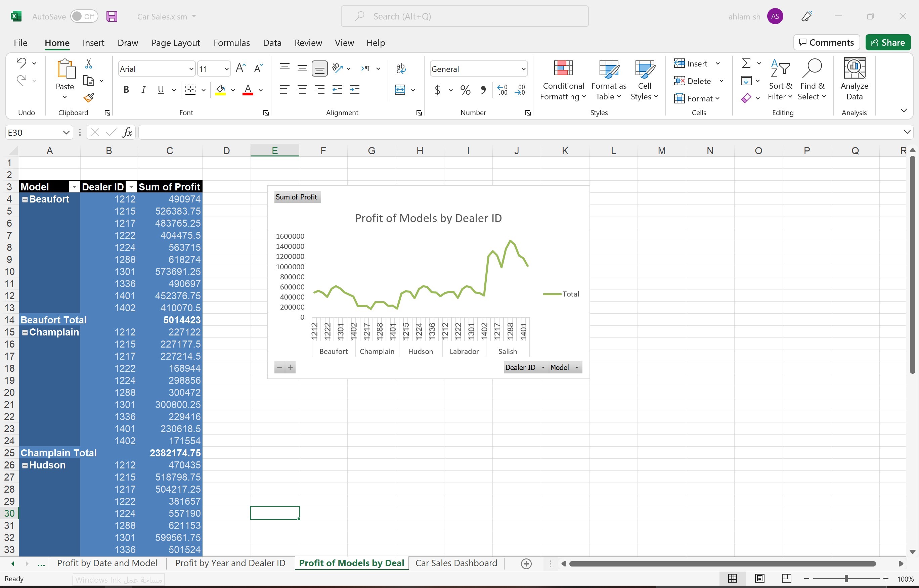Open the Model filter arrow in the pivot table
This screenshot has width=919, height=588.
(x=75, y=187)
